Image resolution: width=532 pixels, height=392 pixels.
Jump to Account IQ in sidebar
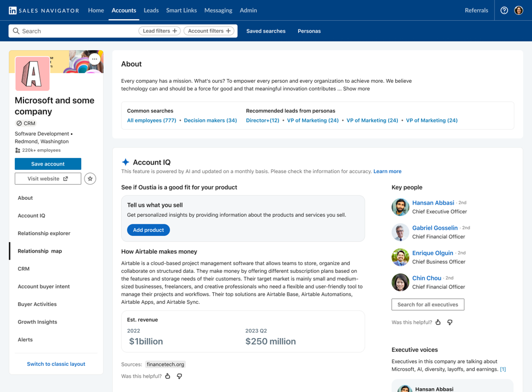(32, 216)
